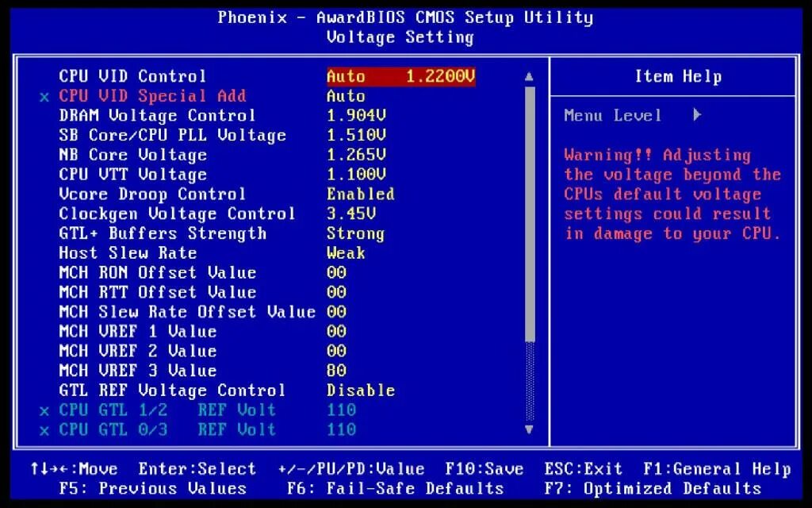812x508 pixels.
Task: Select MCH VREF 3 Value setting
Action: pos(138,371)
